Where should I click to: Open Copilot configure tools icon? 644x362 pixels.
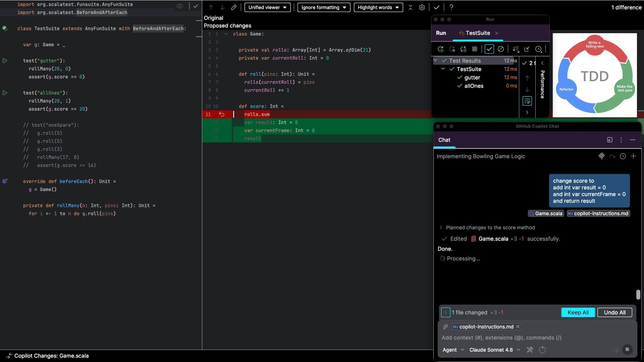(530, 350)
